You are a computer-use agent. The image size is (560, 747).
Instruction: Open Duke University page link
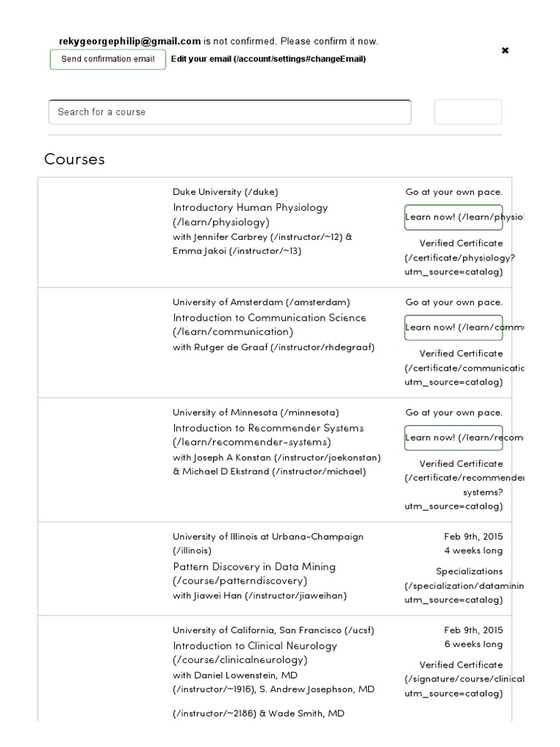[225, 192]
